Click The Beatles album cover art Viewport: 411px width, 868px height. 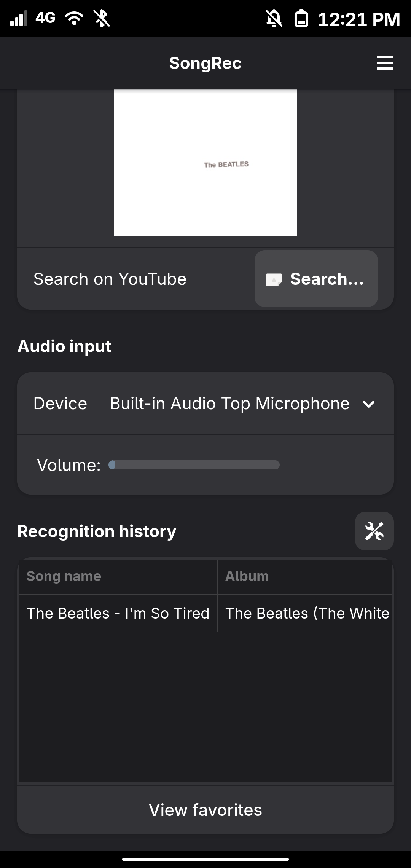[x=205, y=163]
